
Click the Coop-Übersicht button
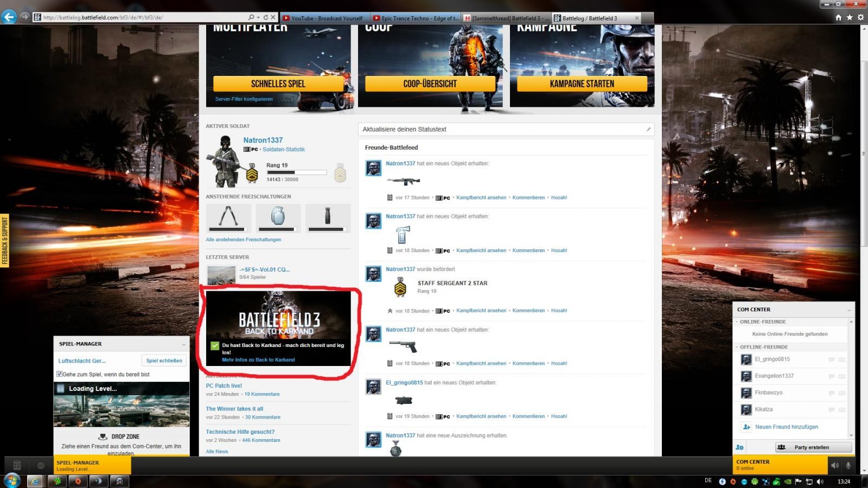430,84
